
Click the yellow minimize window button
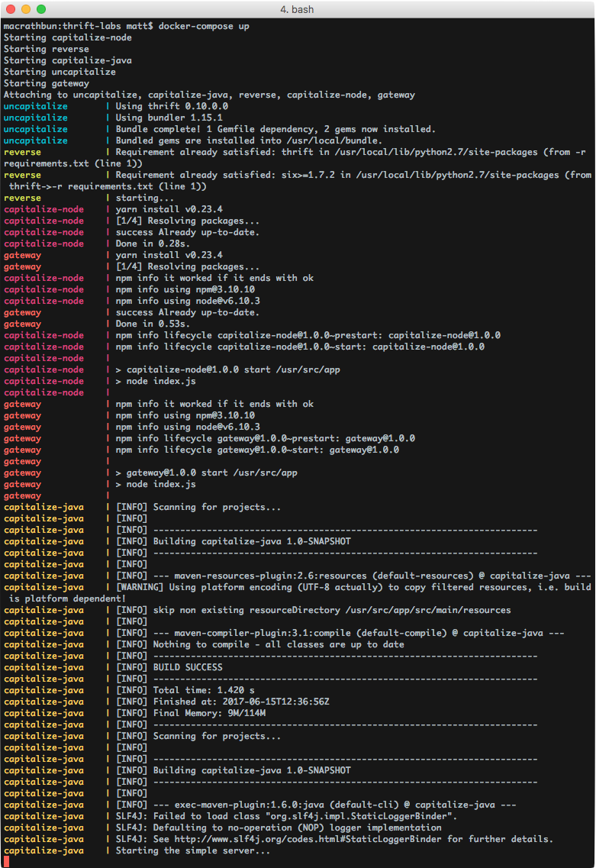click(x=26, y=10)
